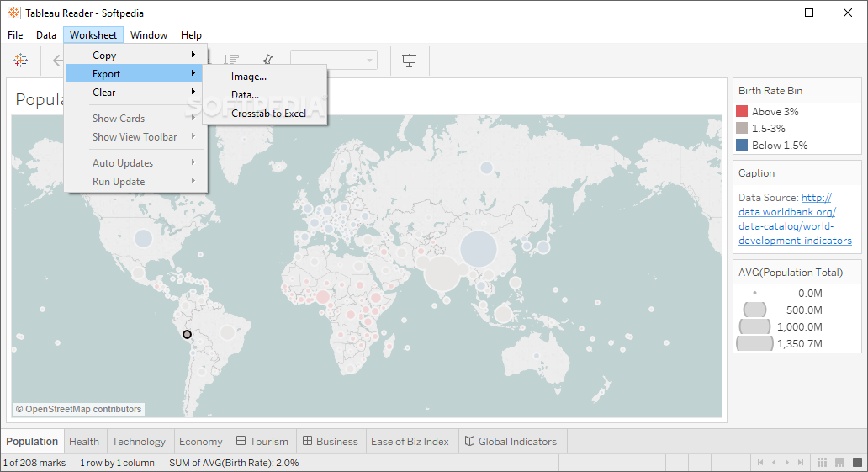Click the pin (fix axes) toolbar icon

(x=268, y=59)
